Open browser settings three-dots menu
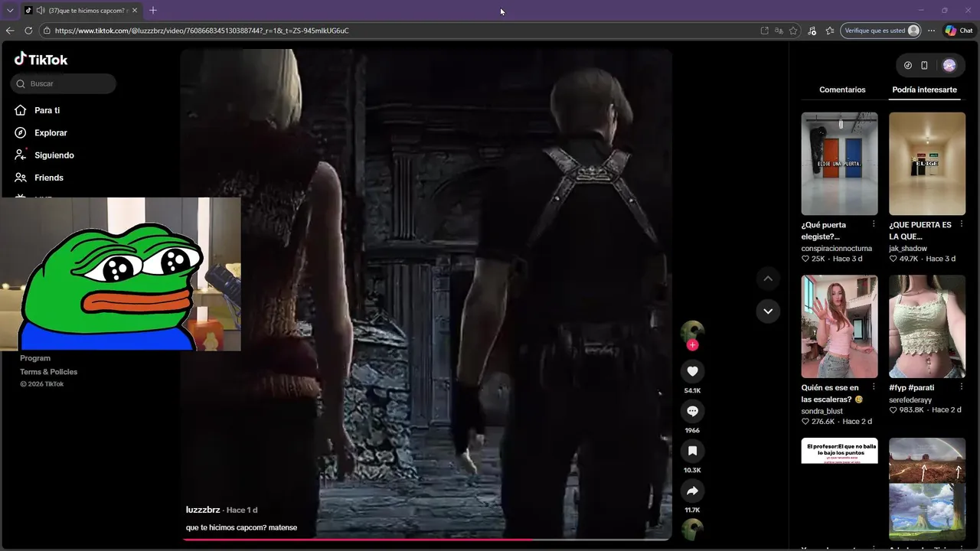The image size is (980, 551). click(931, 31)
